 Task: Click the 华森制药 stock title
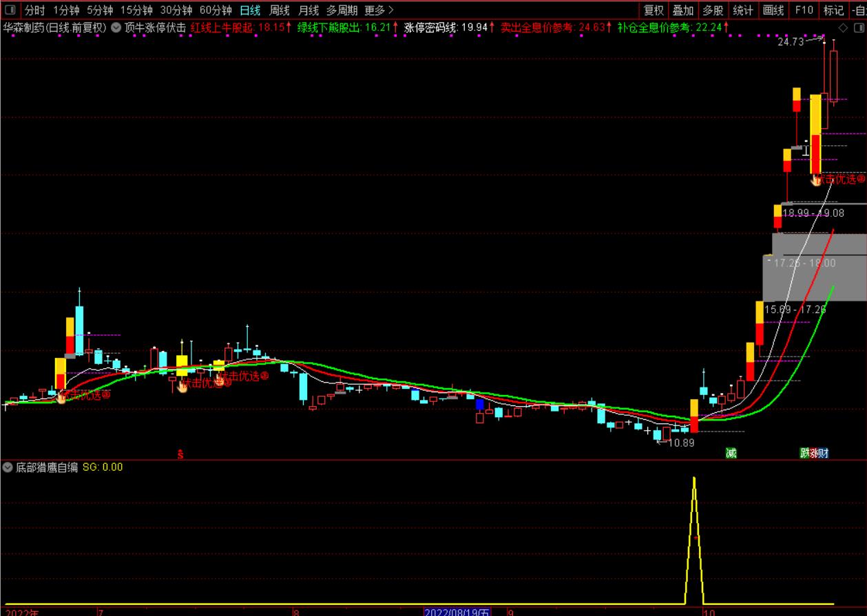(54, 28)
